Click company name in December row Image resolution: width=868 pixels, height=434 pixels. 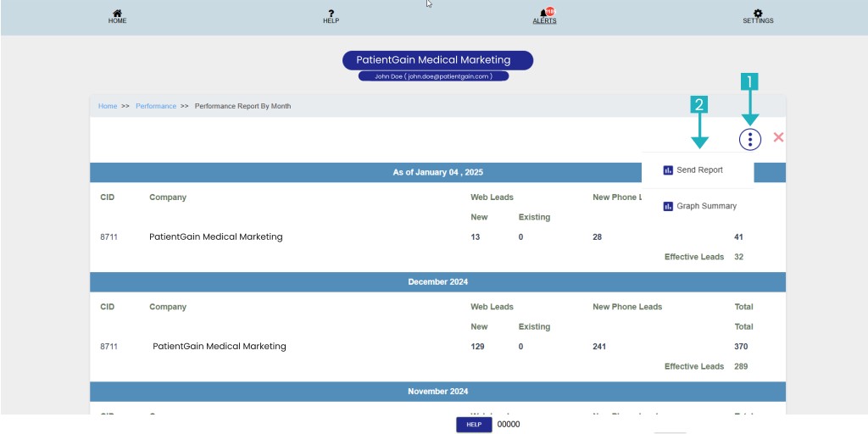pos(220,347)
